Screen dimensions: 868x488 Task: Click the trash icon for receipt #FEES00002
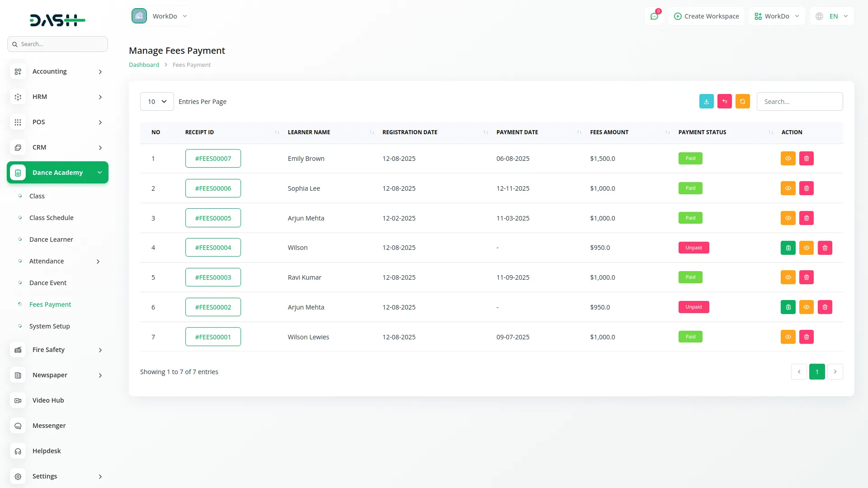tap(825, 307)
